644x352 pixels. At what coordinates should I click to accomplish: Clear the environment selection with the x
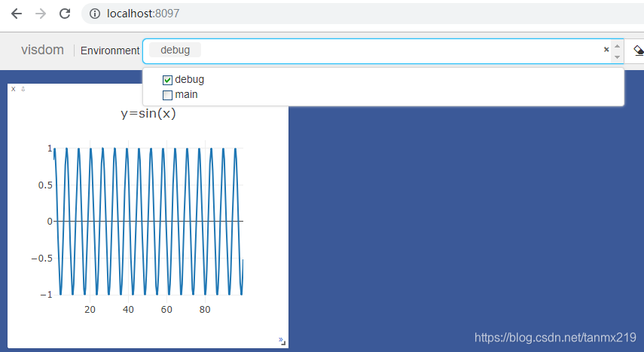[x=606, y=49]
